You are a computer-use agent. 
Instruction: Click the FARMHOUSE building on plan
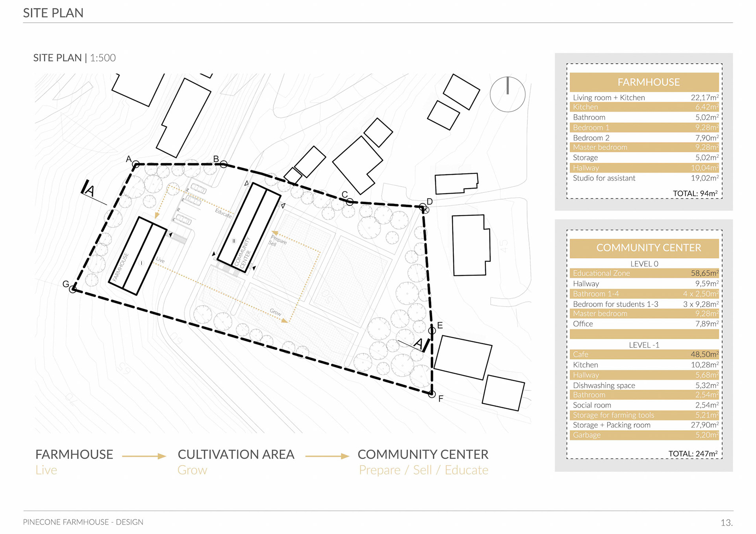tap(137, 256)
